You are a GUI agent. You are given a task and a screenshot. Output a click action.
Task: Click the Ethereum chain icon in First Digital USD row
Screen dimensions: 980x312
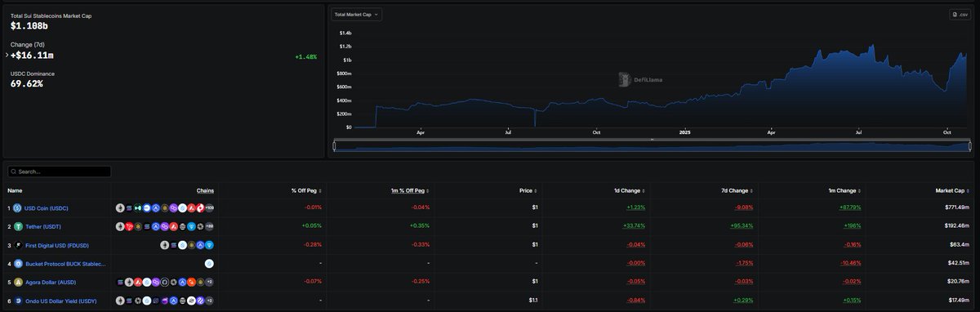tap(164, 245)
